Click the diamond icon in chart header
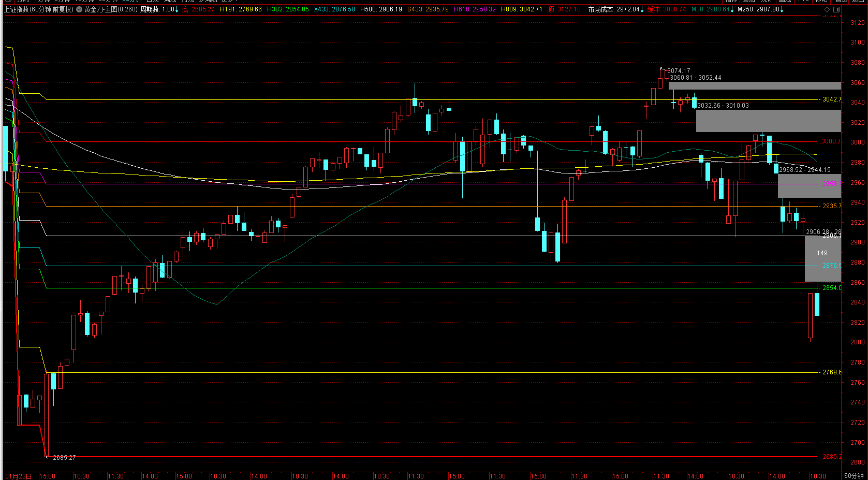This screenshot has width=868, height=480. (x=827, y=9)
